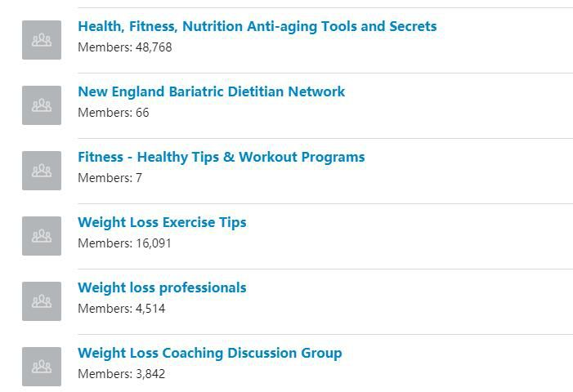The image size is (573, 392).
Task: View Weight Loss Coaching Discussion Group page
Action: click(210, 354)
